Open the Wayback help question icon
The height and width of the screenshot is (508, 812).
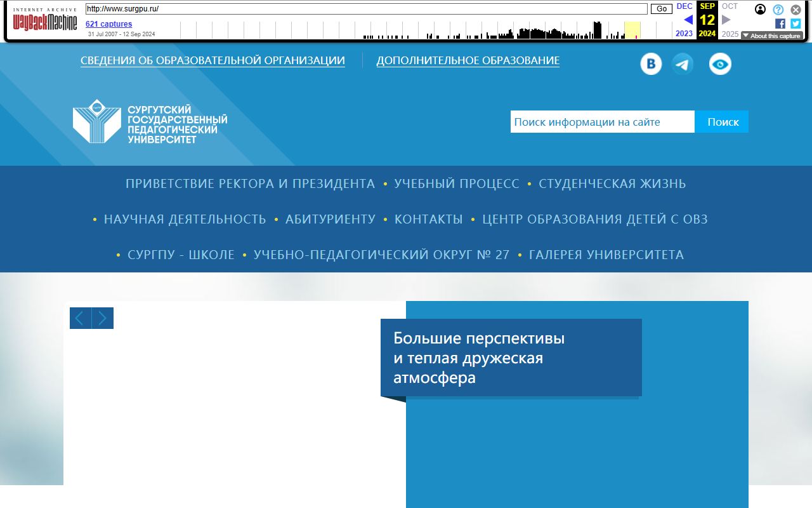[778, 10]
